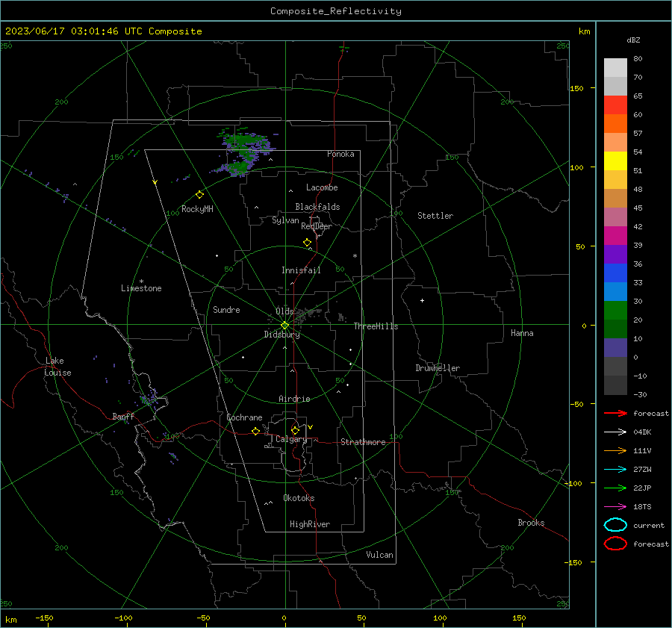Click the Limestone label
672x628 pixels.
click(x=141, y=288)
